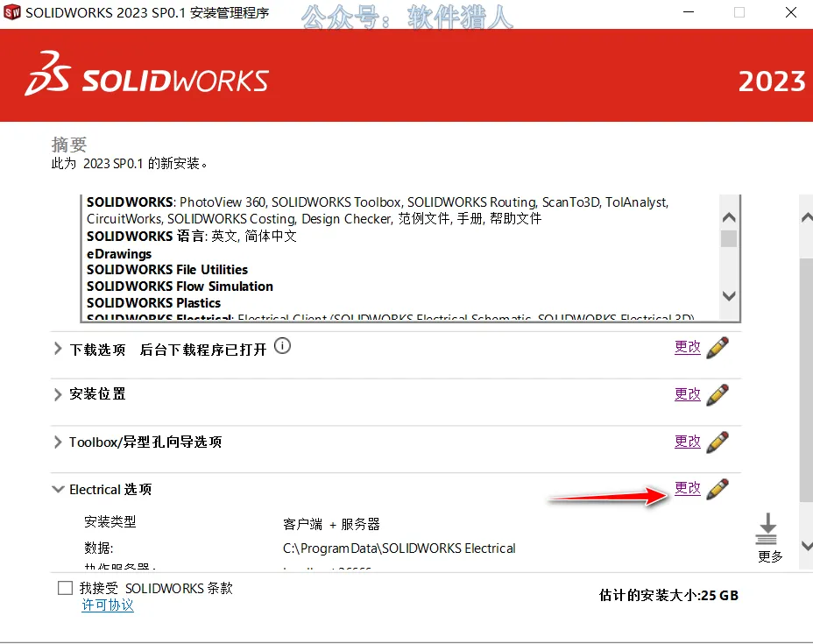813x644 pixels.
Task: Click the main page vertical scrollbar thumb
Action: tap(806, 379)
